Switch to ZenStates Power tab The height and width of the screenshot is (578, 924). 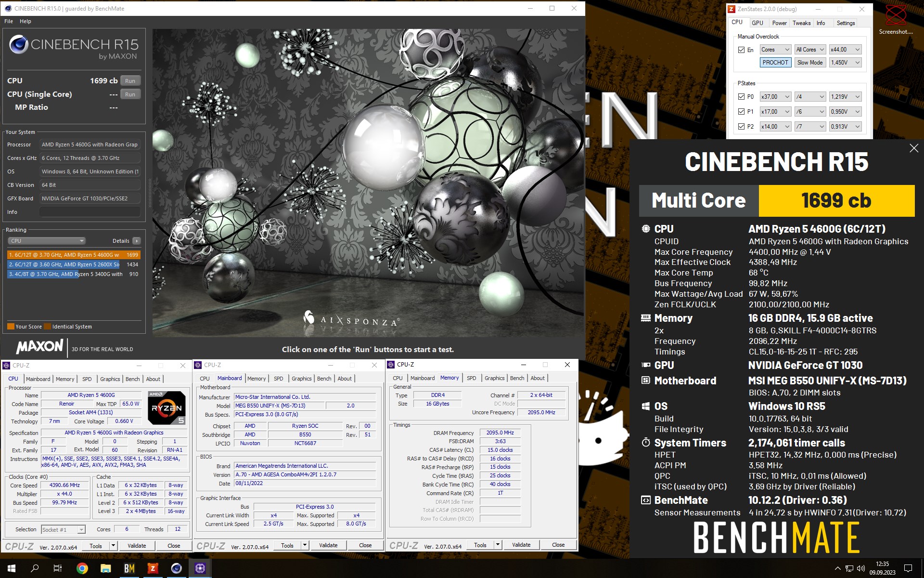click(x=779, y=23)
